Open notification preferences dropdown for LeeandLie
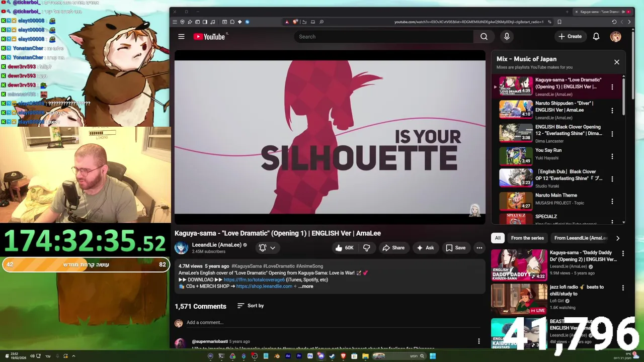The width and height of the screenshot is (644, 362). 267,247
